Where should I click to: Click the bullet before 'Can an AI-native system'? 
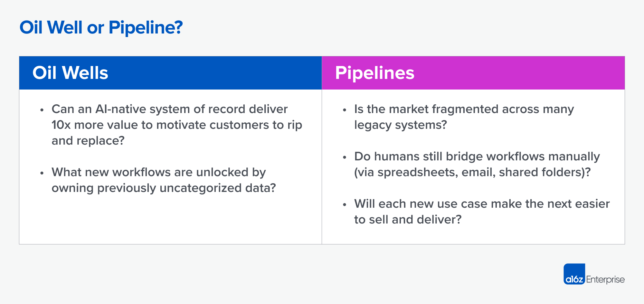pyautogui.click(x=42, y=110)
